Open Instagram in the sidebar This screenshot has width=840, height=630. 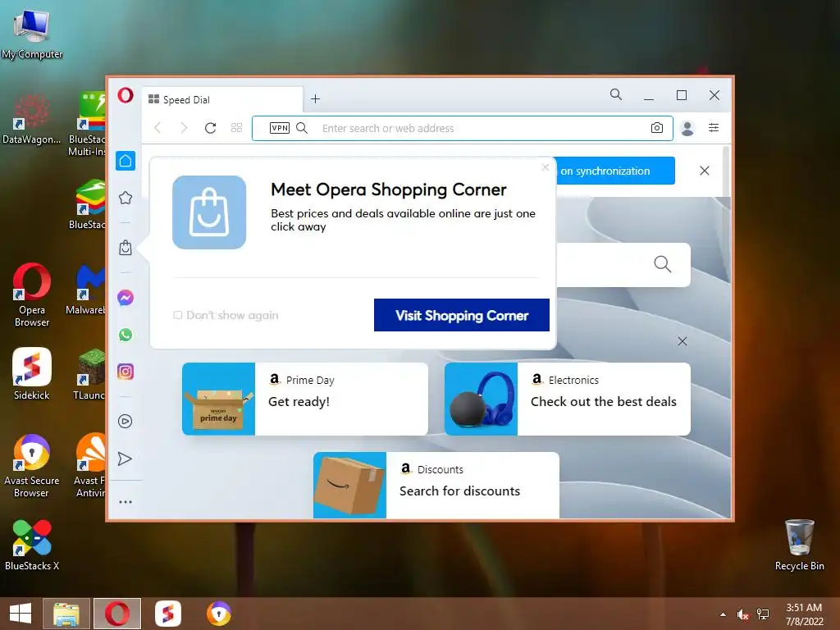tap(126, 372)
